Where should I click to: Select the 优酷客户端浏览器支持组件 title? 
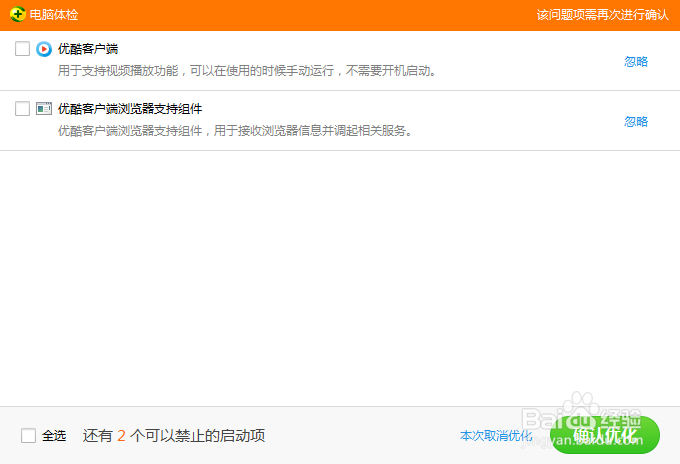pyautogui.click(x=130, y=109)
